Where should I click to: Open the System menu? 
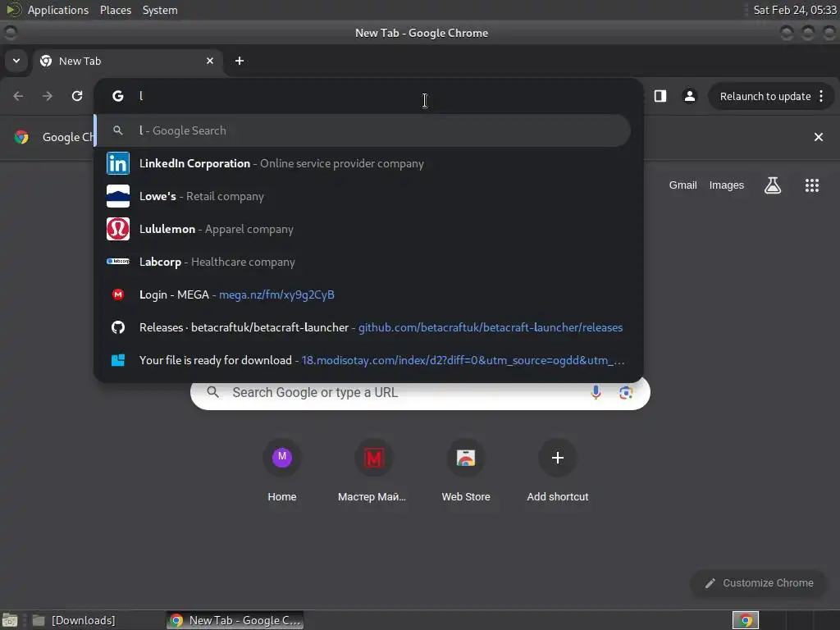click(x=160, y=10)
